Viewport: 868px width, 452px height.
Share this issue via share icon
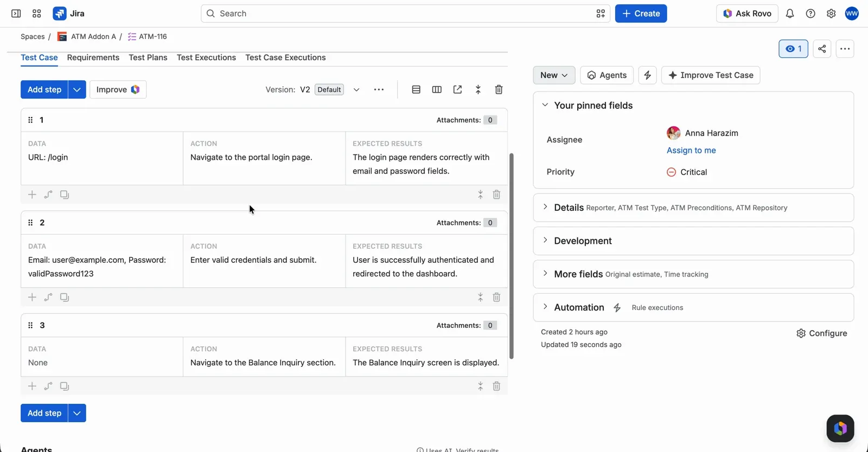click(822, 49)
